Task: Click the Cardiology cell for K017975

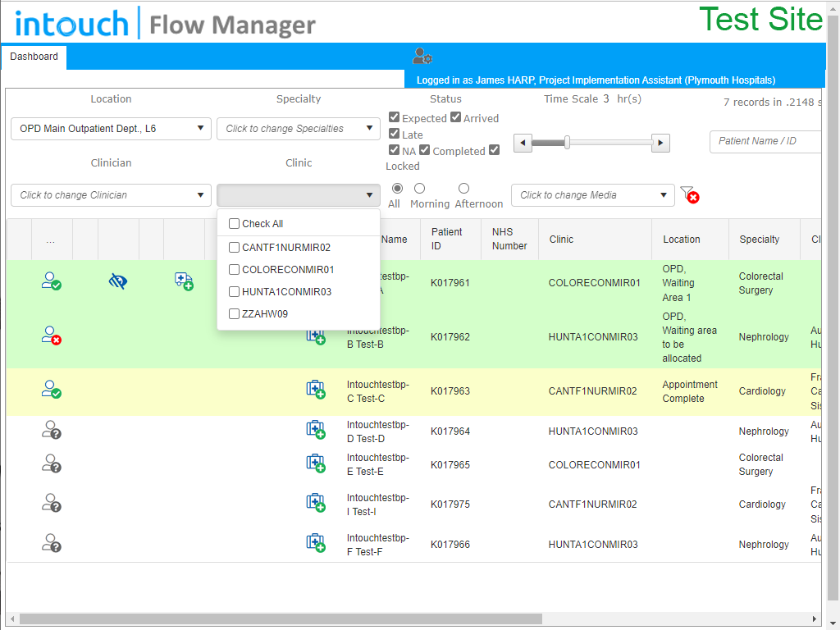Action: pos(762,504)
